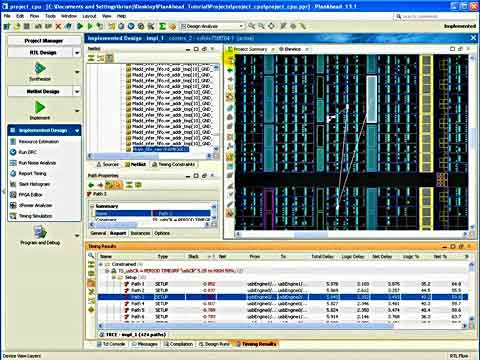
Task: Click the blue circular icon in main toolbar
Action: point(131,26)
